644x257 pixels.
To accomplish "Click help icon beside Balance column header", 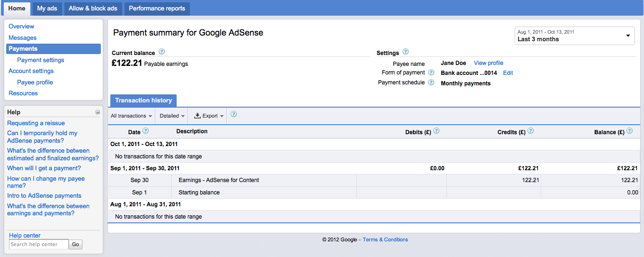I will [x=629, y=131].
